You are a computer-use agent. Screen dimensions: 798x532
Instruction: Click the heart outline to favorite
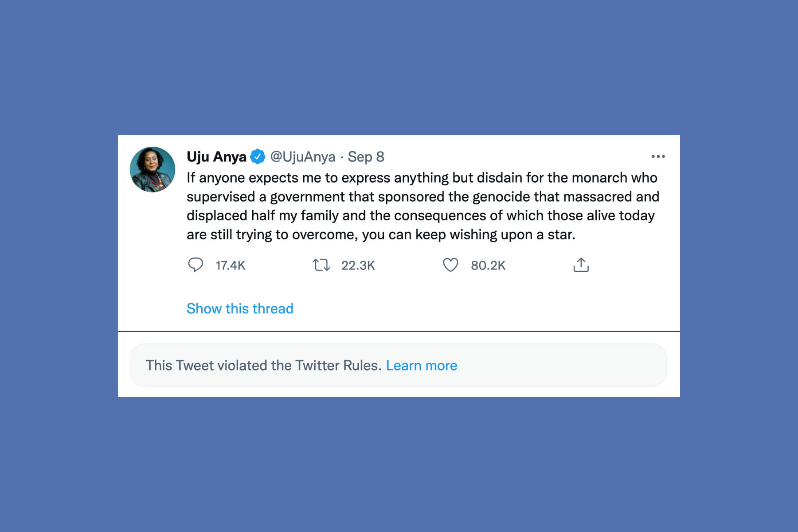[x=451, y=265]
